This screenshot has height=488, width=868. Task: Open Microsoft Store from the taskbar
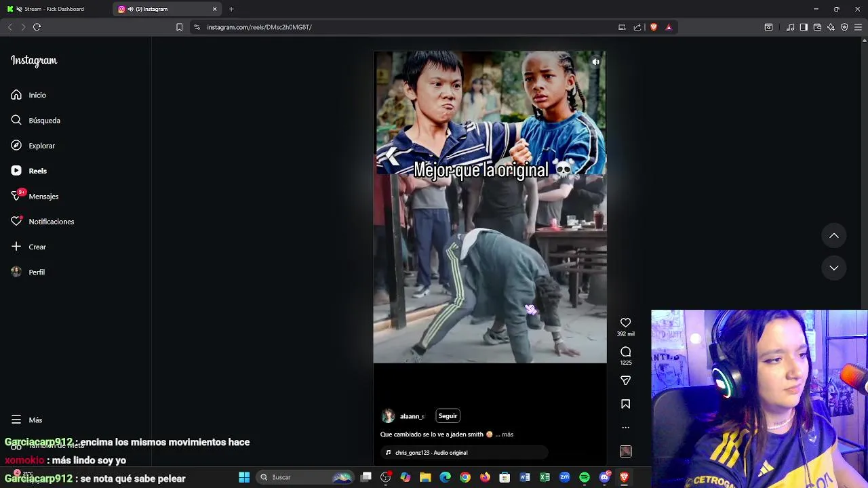click(505, 477)
